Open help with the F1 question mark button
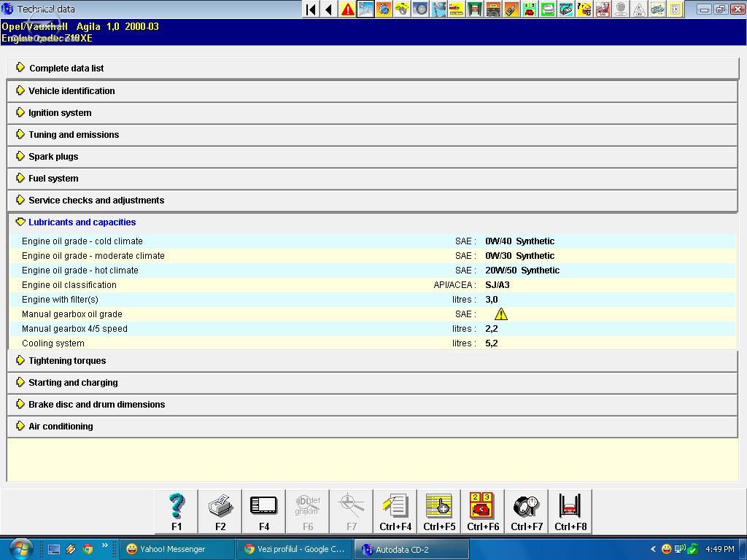Image resolution: width=747 pixels, height=560 pixels. point(177,511)
